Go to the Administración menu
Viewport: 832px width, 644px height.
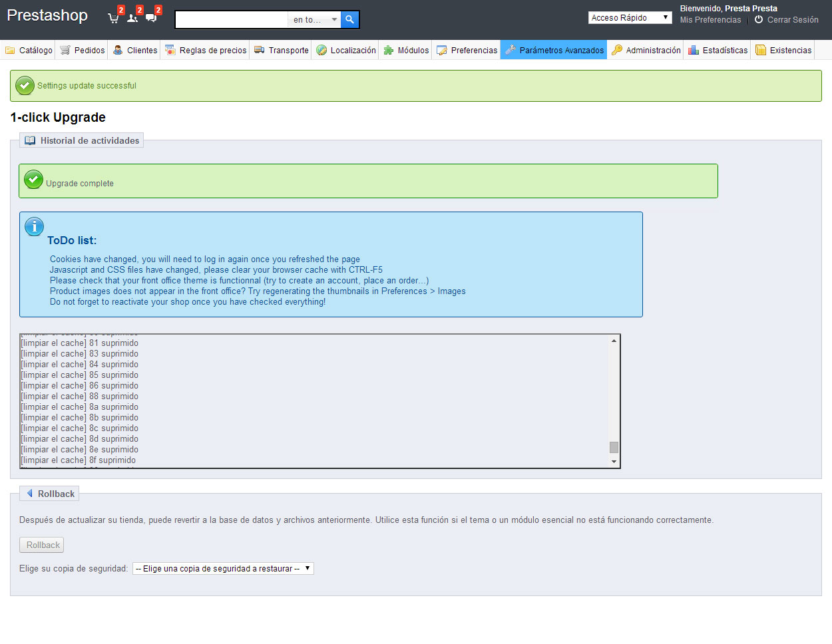point(646,50)
